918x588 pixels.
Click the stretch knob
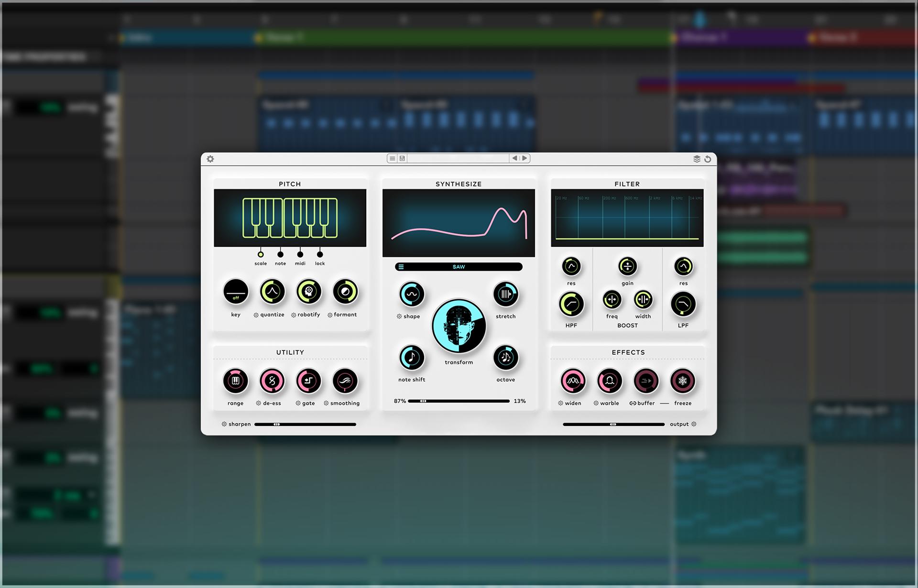click(506, 294)
